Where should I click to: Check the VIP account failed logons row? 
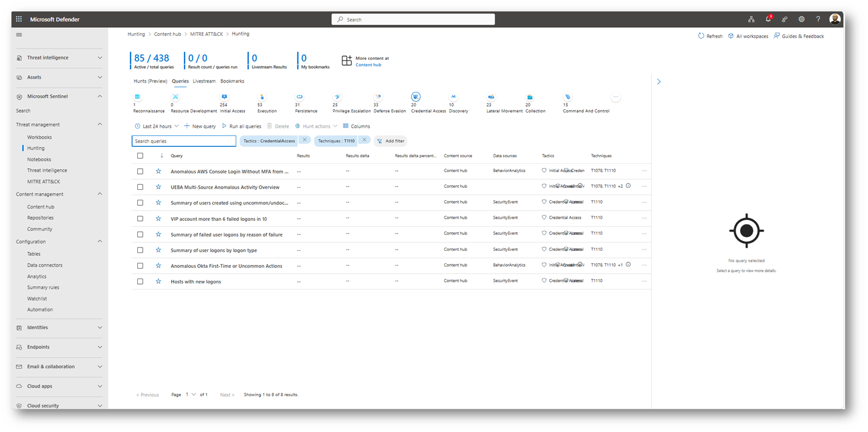[x=140, y=219]
